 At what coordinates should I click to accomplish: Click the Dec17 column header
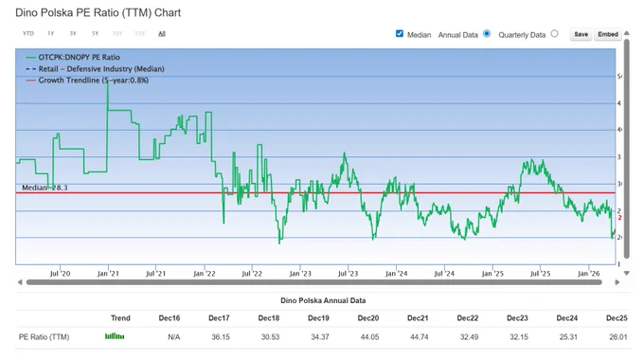pyautogui.click(x=219, y=318)
